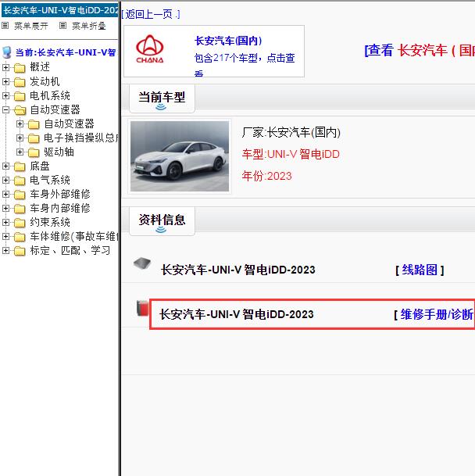Click the 车身外部维修 folder icon

pyautogui.click(x=20, y=195)
